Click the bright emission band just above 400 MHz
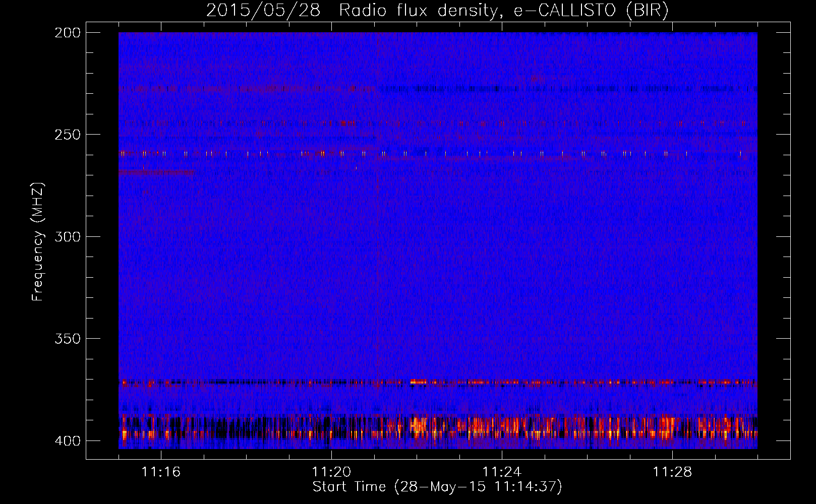 (438, 427)
